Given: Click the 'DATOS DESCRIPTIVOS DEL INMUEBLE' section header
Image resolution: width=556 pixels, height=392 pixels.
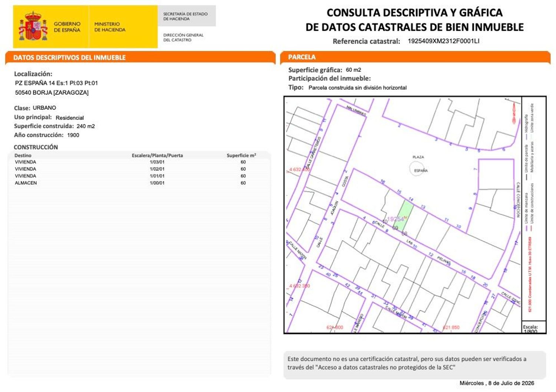Looking at the screenshot, I should tap(69, 57).
